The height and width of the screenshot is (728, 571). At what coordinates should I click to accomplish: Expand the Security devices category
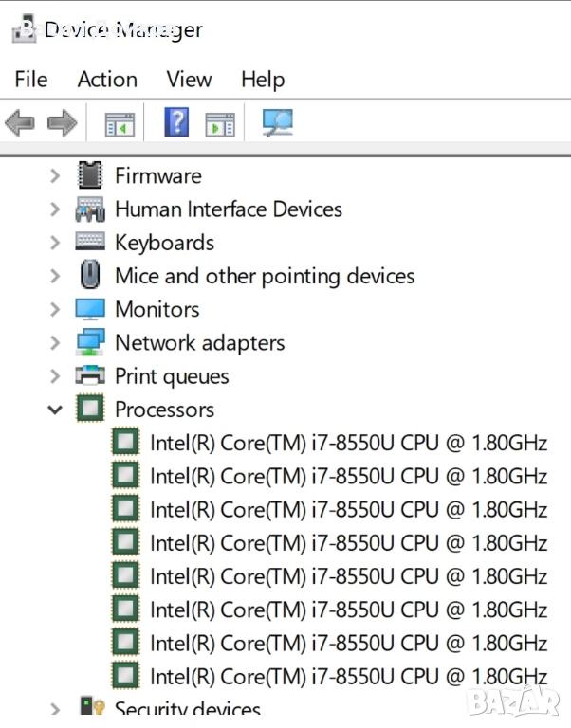tap(55, 708)
